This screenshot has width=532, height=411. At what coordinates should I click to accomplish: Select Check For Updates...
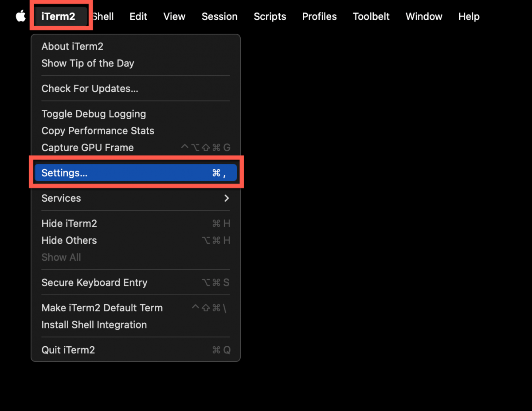click(136, 89)
